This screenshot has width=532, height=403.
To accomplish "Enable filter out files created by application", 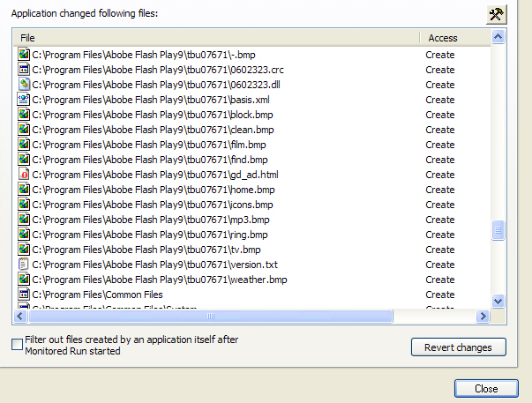I will 18,345.
